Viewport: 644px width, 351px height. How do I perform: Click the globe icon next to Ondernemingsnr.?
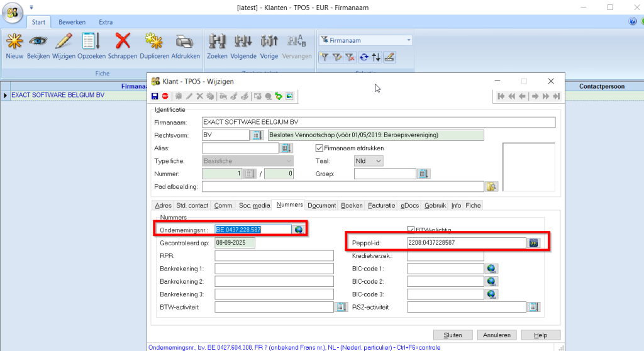299,230
